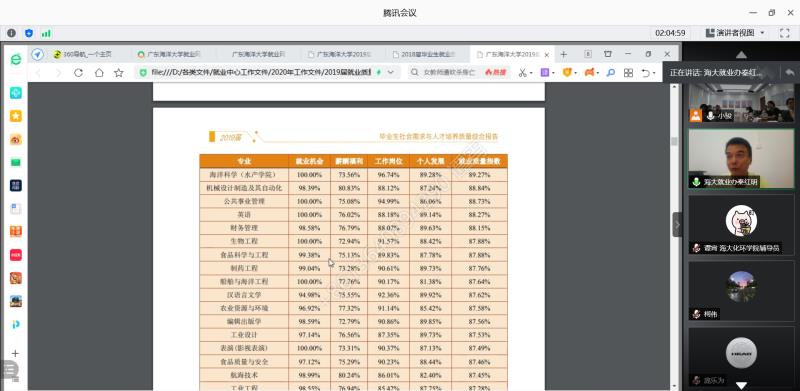The width and height of the screenshot is (800, 391).
Task: Switch to the 2018届毕业生就业 browser tab
Action: click(x=427, y=54)
